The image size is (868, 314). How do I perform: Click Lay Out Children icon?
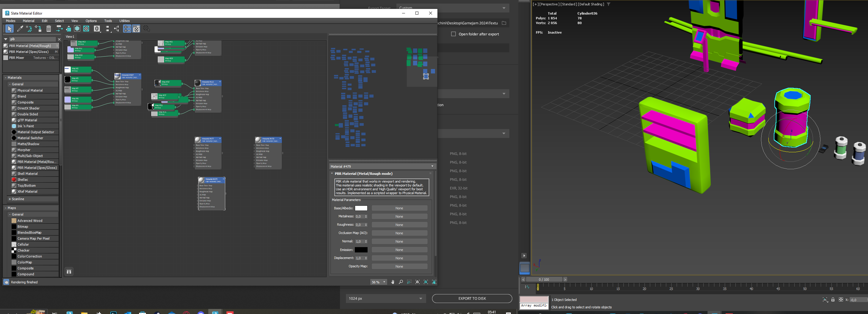116,29
